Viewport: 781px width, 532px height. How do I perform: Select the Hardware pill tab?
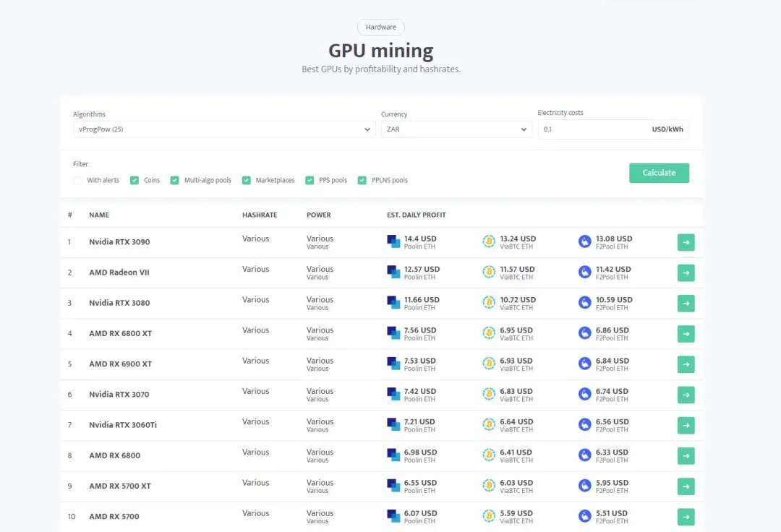tap(381, 27)
